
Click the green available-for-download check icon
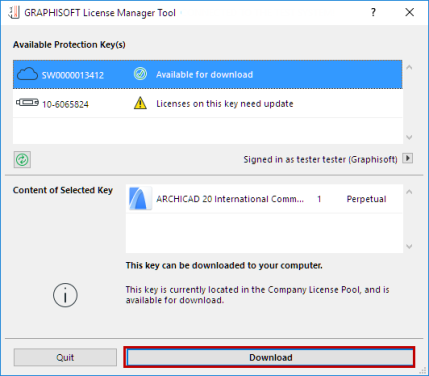pyautogui.click(x=140, y=74)
